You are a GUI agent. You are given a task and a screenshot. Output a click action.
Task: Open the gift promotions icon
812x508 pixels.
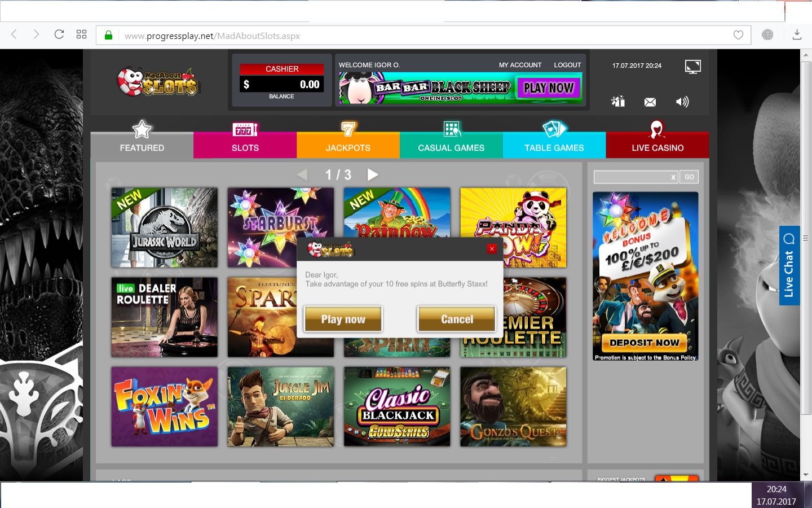coord(618,102)
